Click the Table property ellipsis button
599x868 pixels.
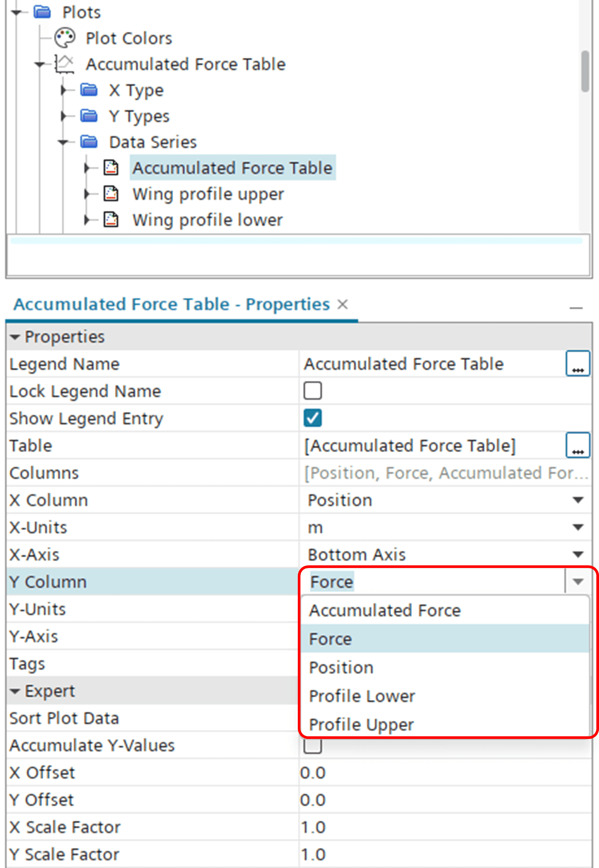pyautogui.click(x=578, y=445)
